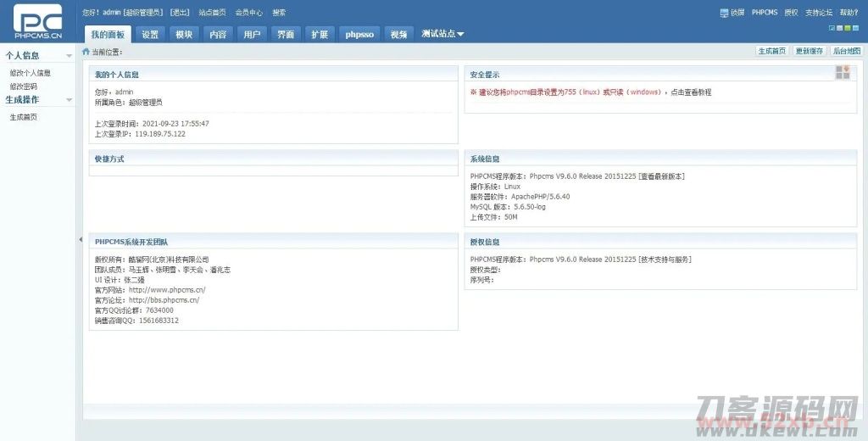Screen dimensions: 868x441
Task: Open the 内容 tab
Action: click(218, 35)
